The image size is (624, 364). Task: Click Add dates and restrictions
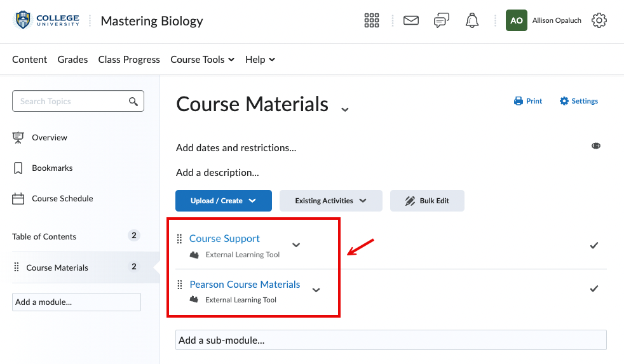click(x=236, y=148)
